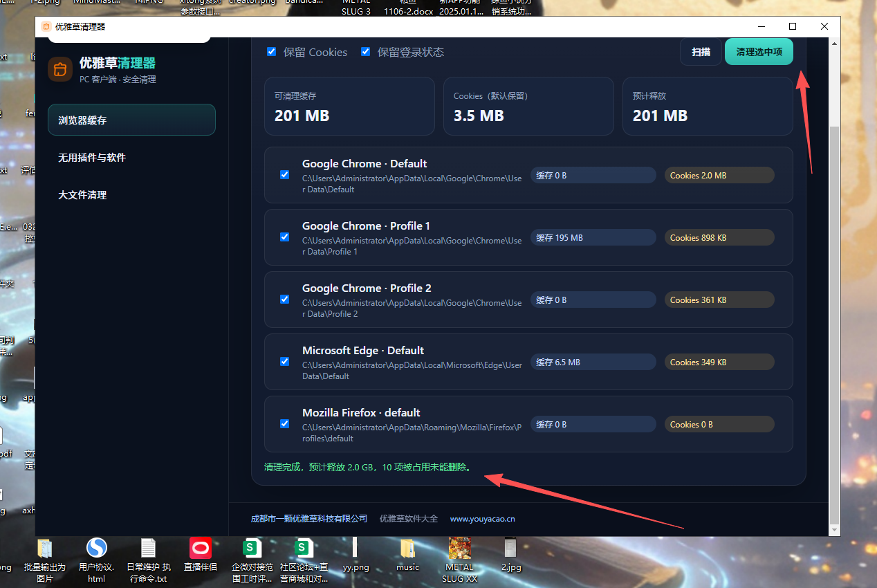
Task: Open 优雅草软件大全 link
Action: (409, 519)
